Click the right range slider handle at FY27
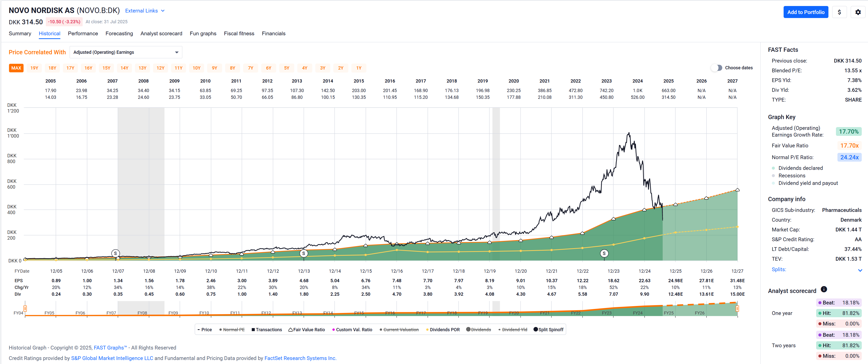The width and height of the screenshot is (868, 364). point(737,308)
